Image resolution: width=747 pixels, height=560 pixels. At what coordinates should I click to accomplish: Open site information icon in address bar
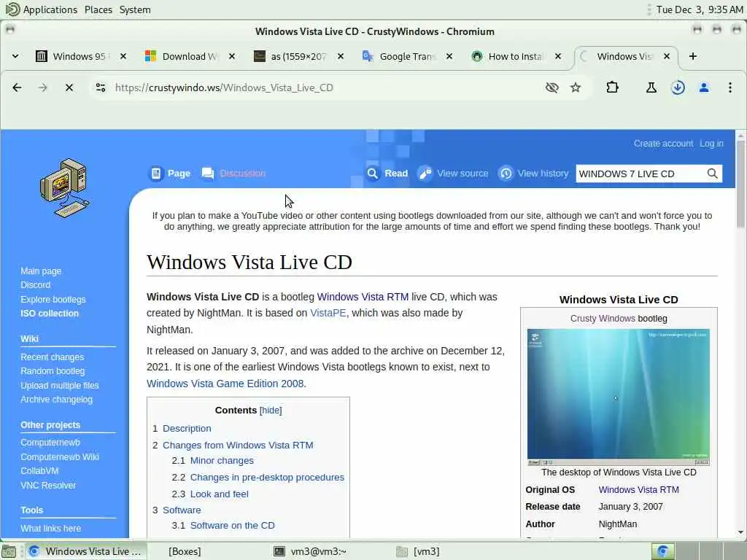tap(101, 87)
